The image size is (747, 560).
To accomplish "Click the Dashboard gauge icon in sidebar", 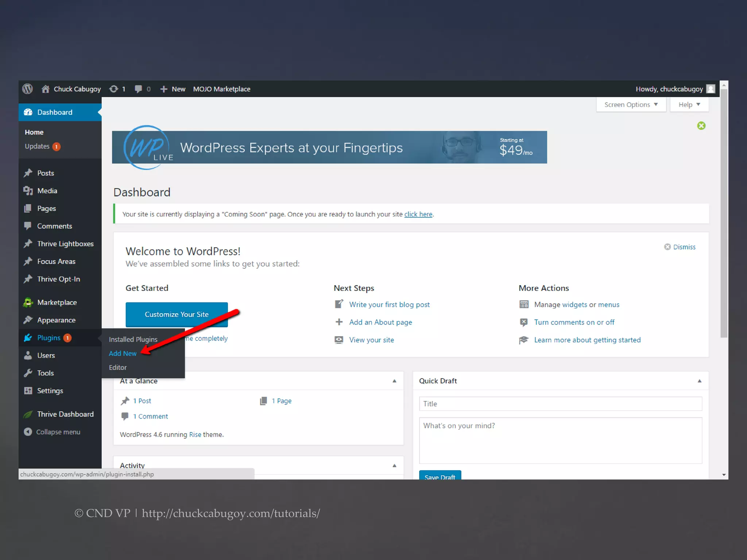I will point(28,112).
